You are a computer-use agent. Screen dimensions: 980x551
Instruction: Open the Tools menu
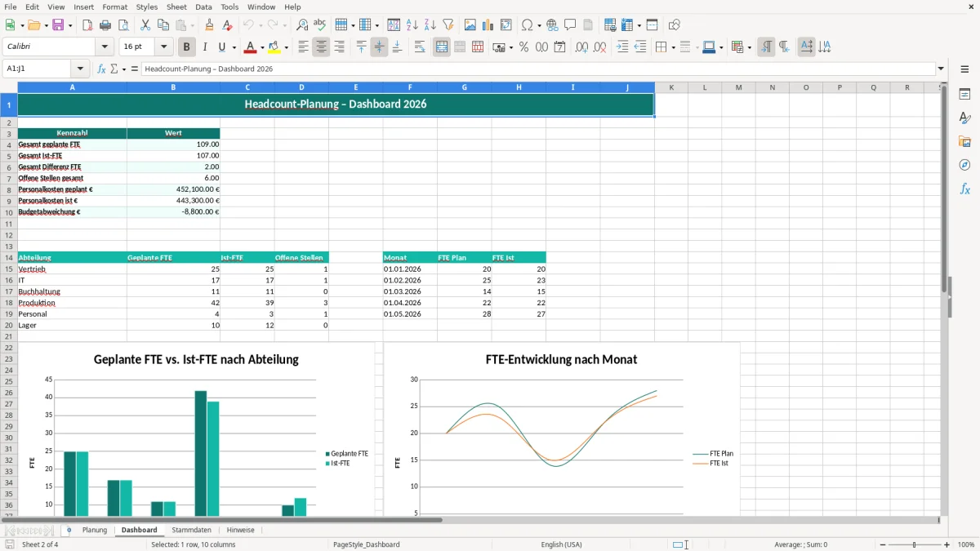tap(229, 7)
